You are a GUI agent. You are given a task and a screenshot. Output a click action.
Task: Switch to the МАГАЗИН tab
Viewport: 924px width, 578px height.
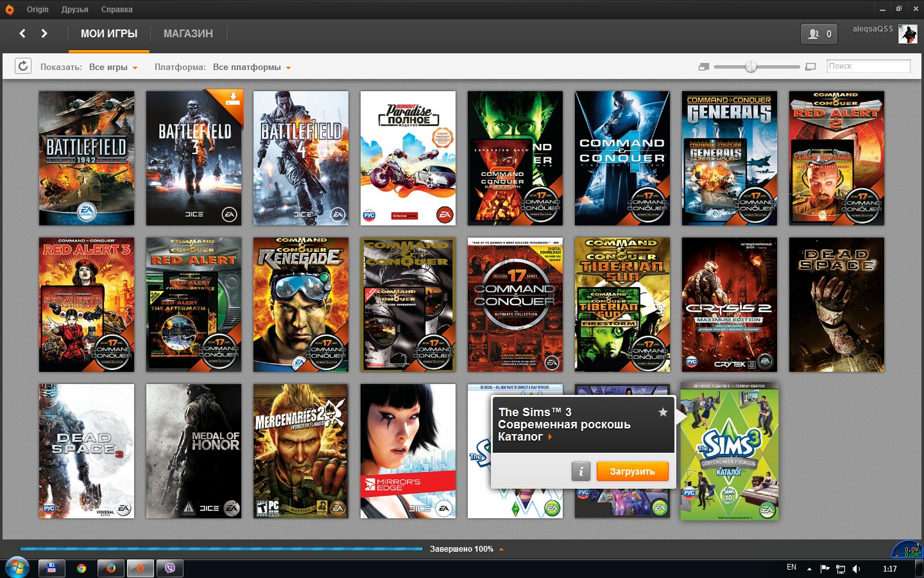click(x=188, y=33)
